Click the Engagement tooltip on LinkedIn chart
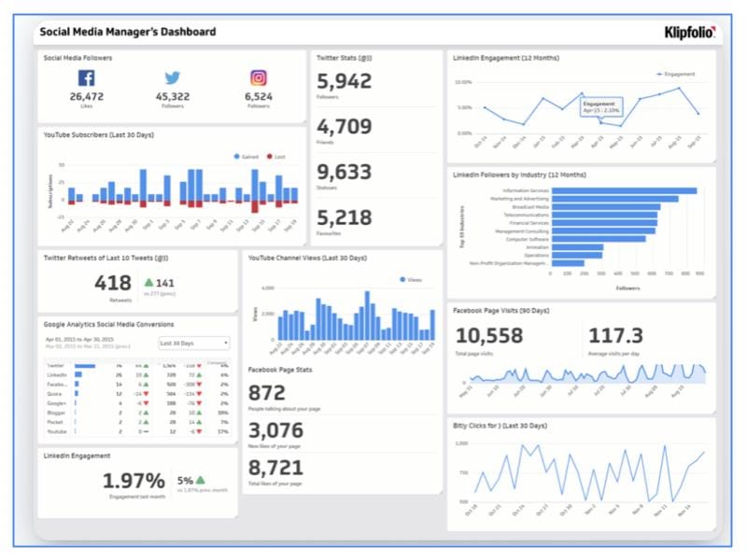 [x=600, y=107]
